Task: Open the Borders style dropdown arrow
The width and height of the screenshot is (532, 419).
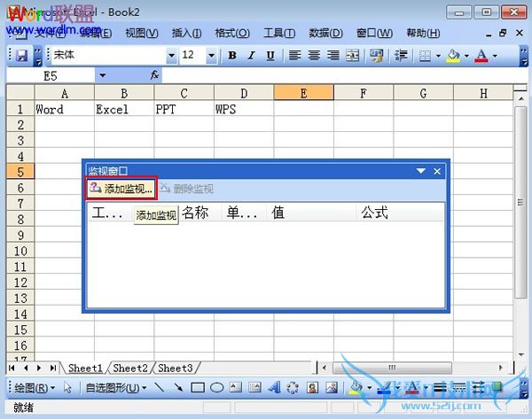Action: pos(438,56)
